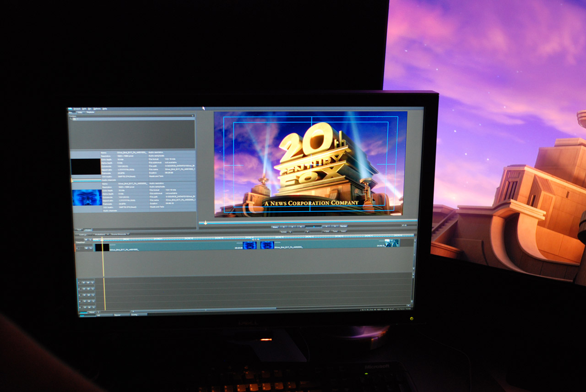Click the horizontal scrollbar below the audio tracks
586x392 pixels.
click(x=270, y=309)
